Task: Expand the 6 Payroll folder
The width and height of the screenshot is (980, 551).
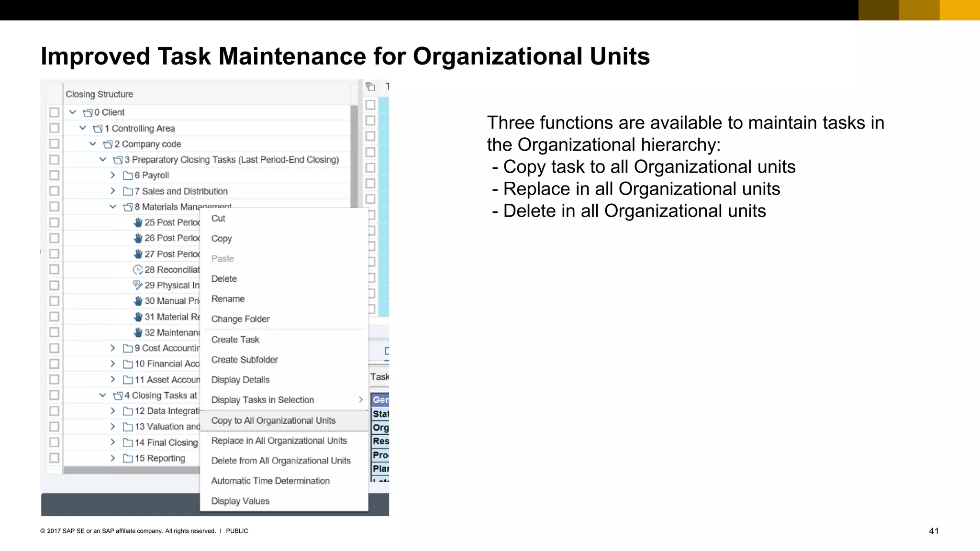Action: point(113,175)
